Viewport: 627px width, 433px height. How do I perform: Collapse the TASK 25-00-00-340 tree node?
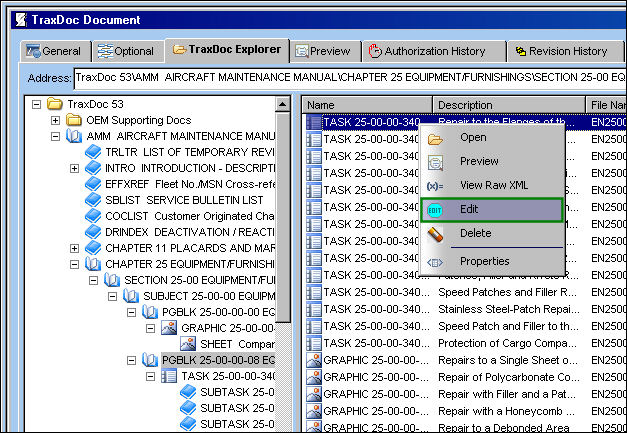click(x=150, y=376)
